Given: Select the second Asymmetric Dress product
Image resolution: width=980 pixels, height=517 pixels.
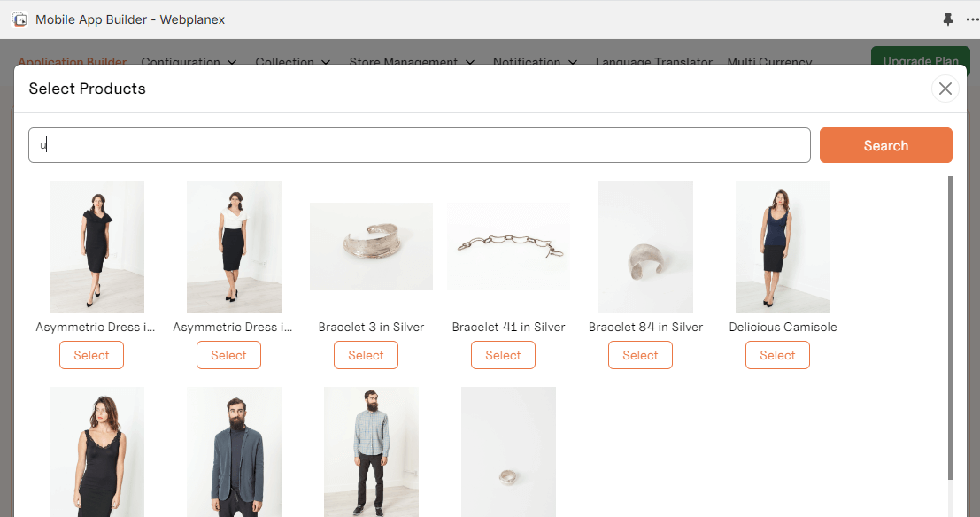Looking at the screenshot, I should pos(228,355).
